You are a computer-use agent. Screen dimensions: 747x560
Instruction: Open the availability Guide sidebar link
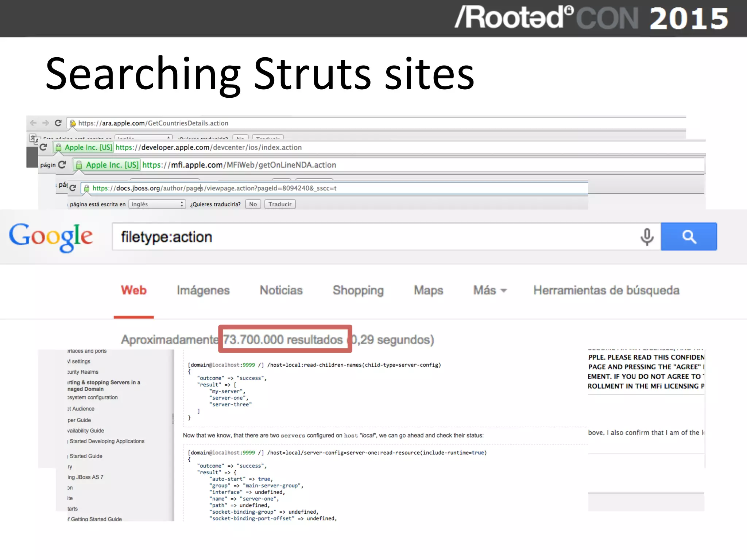point(86,431)
